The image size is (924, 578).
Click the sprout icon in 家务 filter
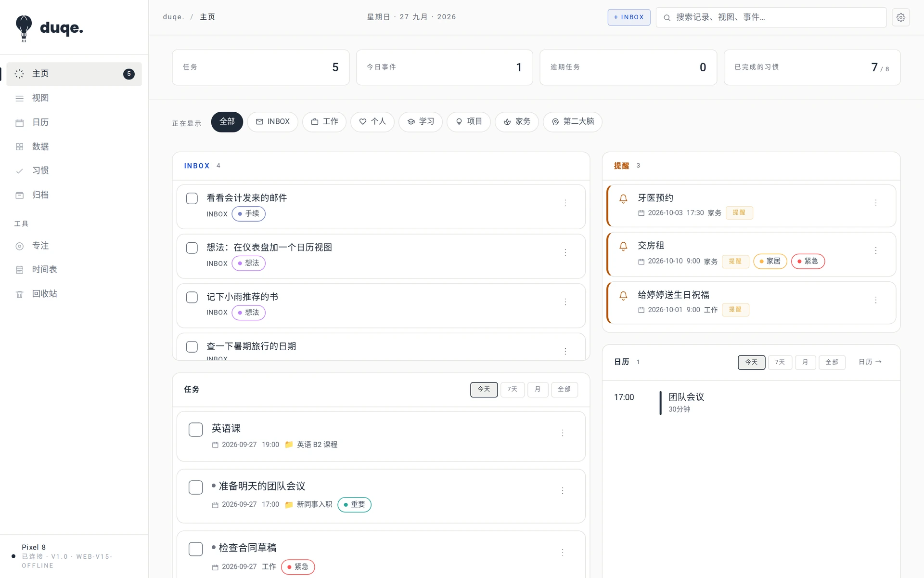(507, 122)
